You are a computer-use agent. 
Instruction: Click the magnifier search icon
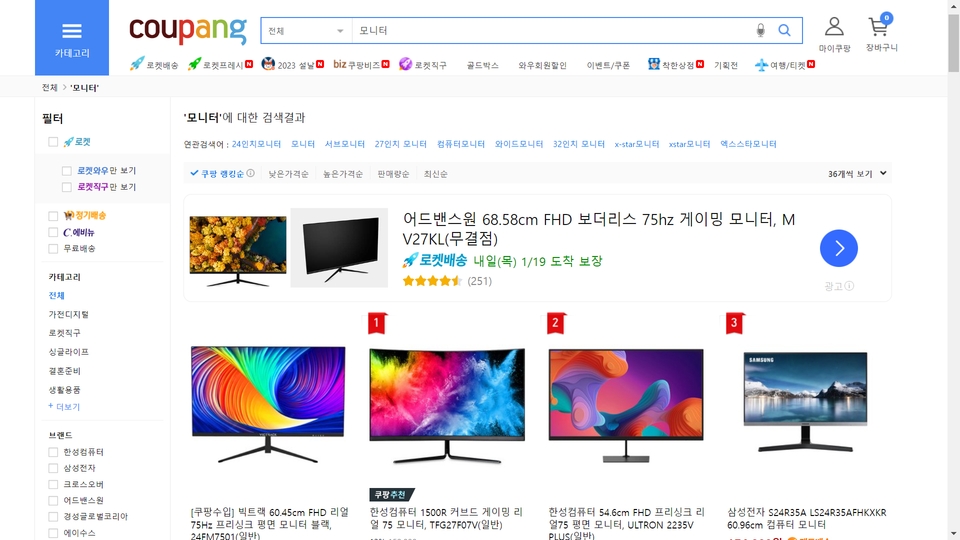pos(784,31)
